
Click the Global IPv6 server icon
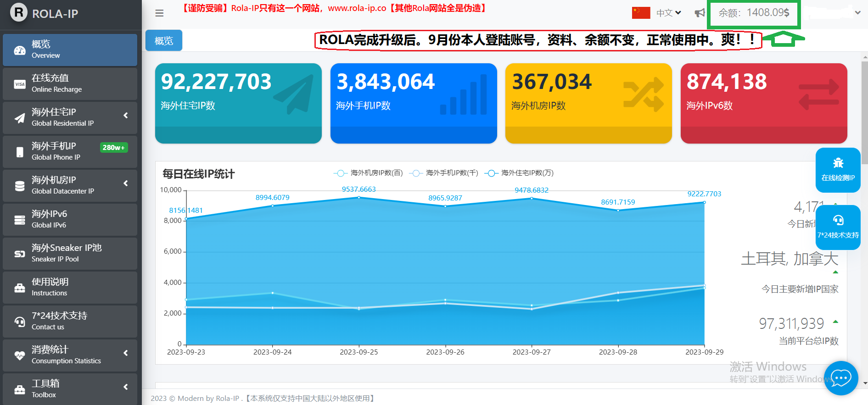[20, 220]
